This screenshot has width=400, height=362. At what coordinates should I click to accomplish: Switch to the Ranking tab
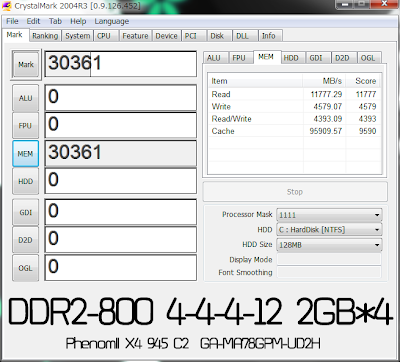pyautogui.click(x=45, y=36)
